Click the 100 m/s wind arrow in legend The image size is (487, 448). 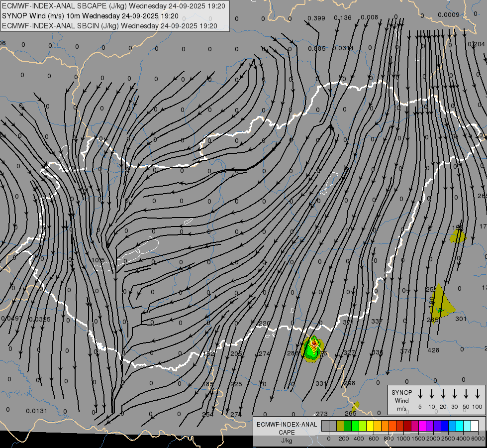[x=478, y=394]
